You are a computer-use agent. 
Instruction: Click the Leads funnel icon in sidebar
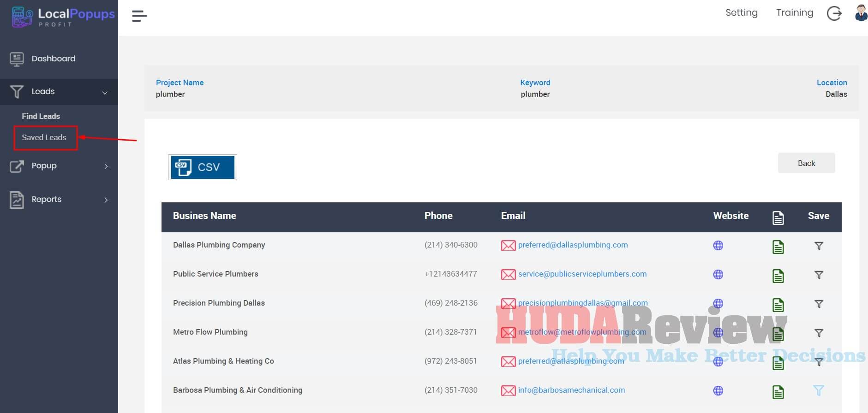click(x=17, y=92)
